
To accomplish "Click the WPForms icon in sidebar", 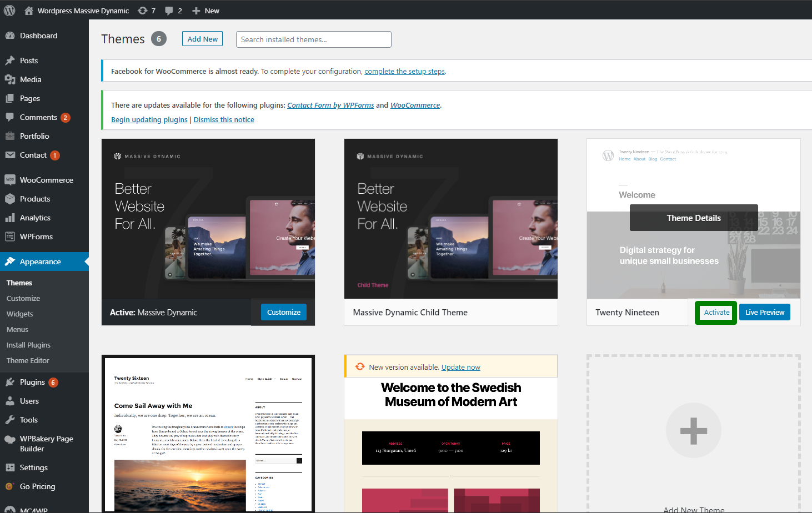I will [10, 237].
